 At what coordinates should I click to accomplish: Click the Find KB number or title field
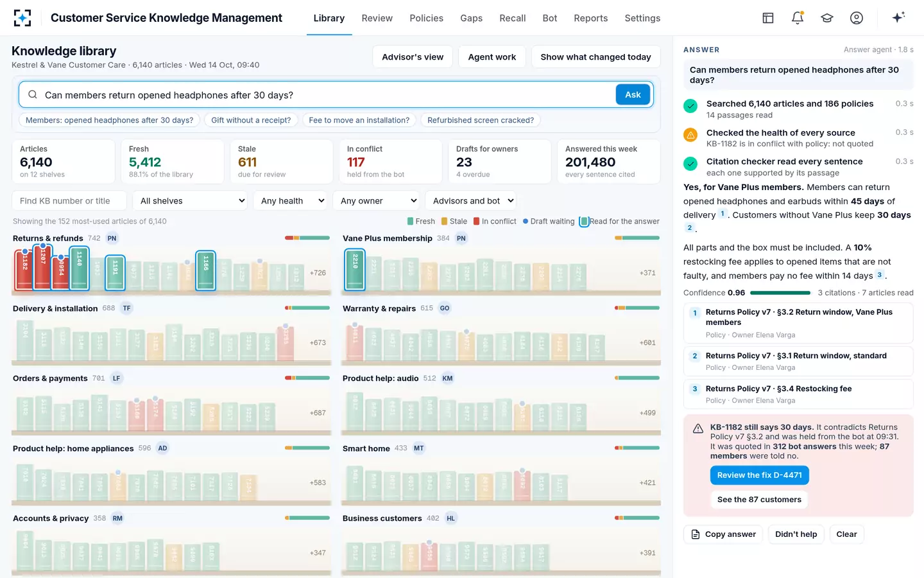(x=69, y=200)
